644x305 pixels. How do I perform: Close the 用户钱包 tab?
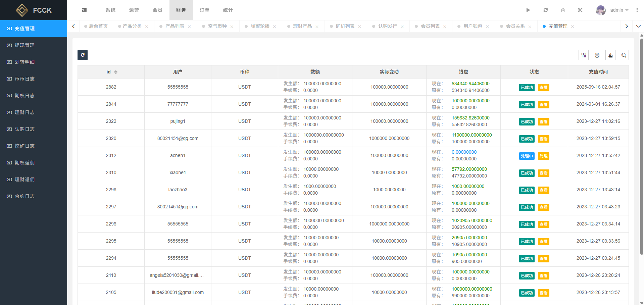tap(487, 27)
